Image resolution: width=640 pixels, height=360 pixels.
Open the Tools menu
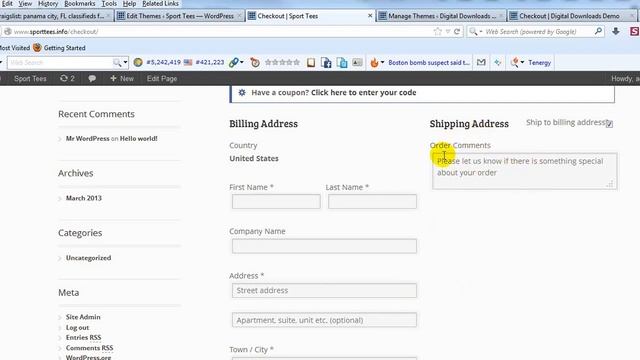pos(109,4)
